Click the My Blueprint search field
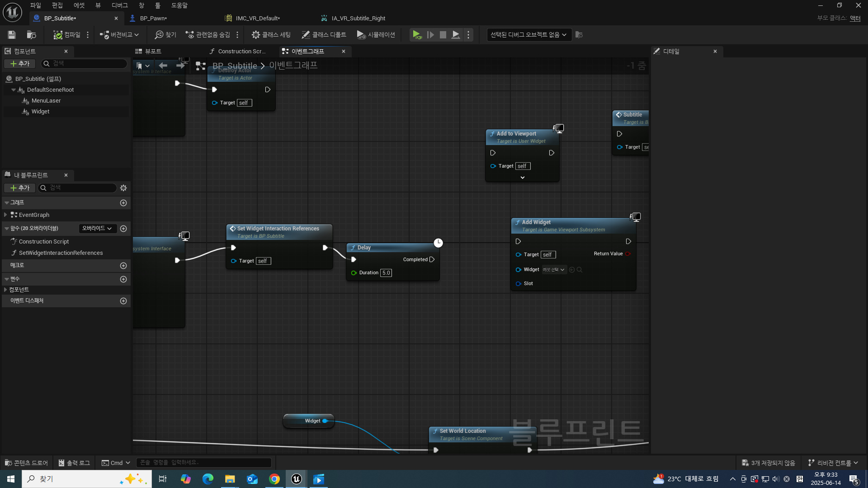The height and width of the screenshot is (488, 868). tap(77, 188)
